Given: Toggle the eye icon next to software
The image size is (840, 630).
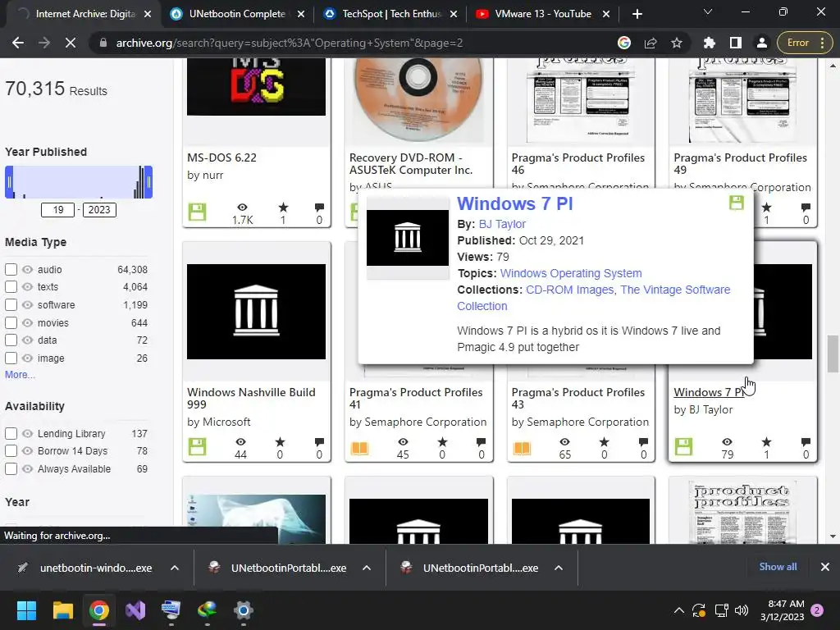Looking at the screenshot, I should (x=27, y=305).
